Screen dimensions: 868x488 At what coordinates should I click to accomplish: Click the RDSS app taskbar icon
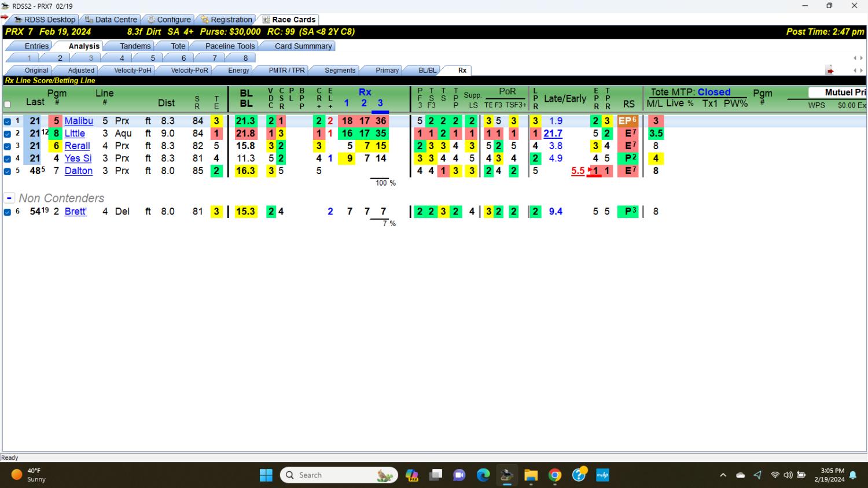click(507, 475)
